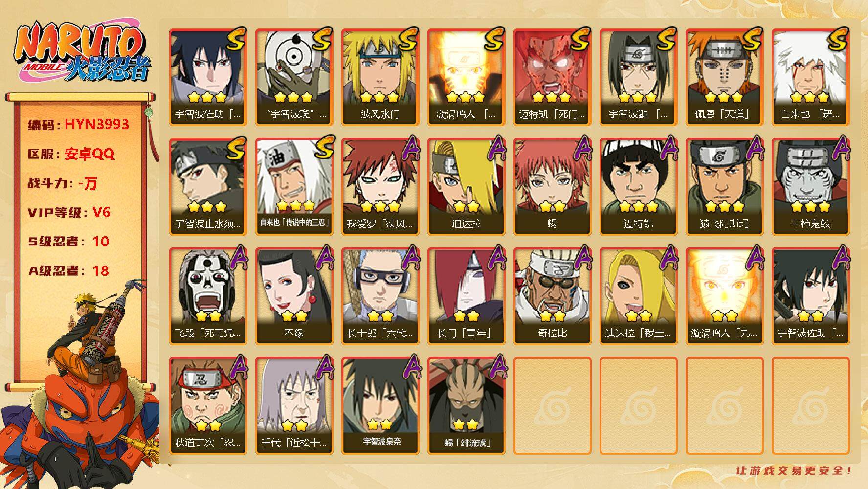Open the 猿飞阿斯玛 card

pyautogui.click(x=724, y=187)
